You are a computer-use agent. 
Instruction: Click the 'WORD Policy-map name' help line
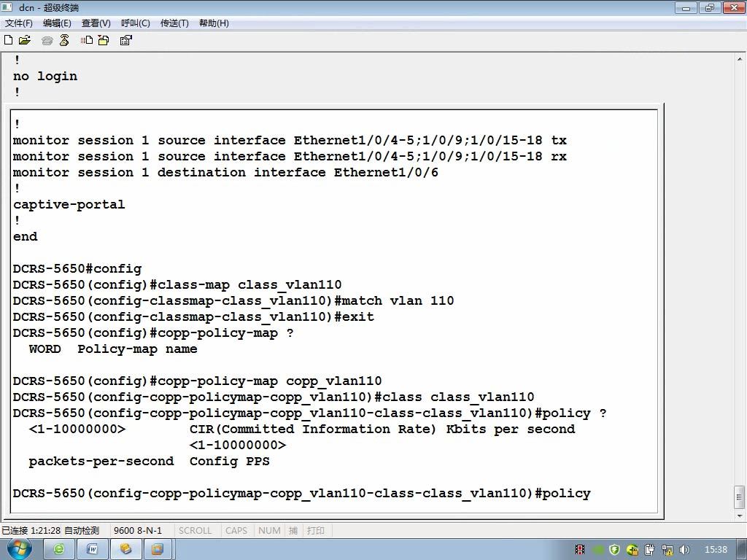pyautogui.click(x=113, y=349)
